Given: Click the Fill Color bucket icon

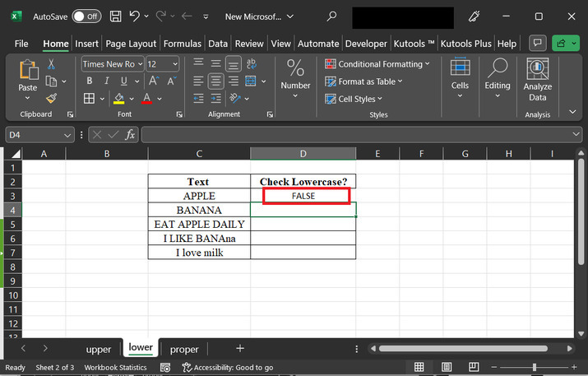Looking at the screenshot, I should 119,99.
